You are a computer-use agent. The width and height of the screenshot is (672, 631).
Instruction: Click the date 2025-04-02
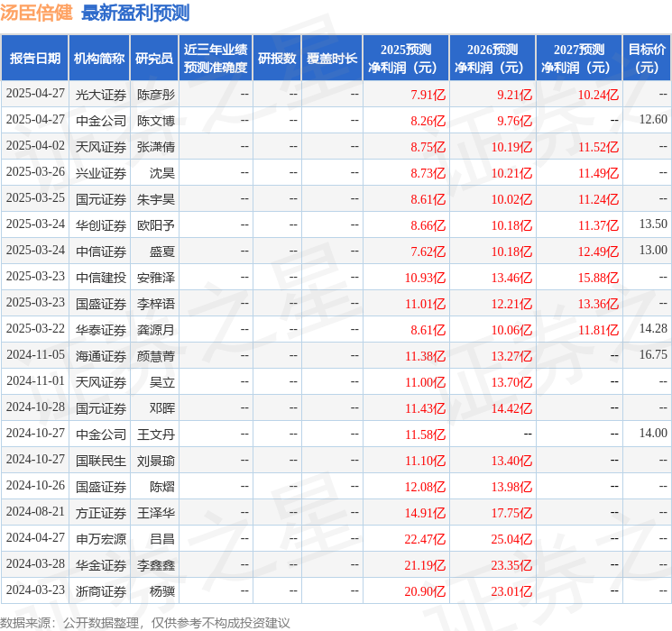(x=35, y=146)
